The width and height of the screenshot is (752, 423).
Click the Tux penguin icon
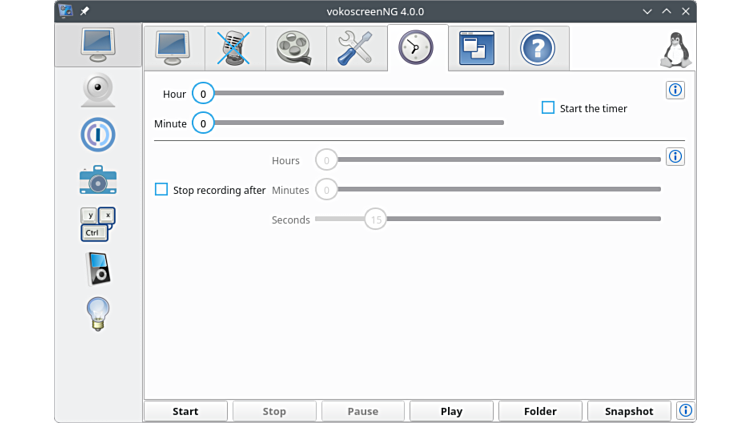[x=676, y=49]
